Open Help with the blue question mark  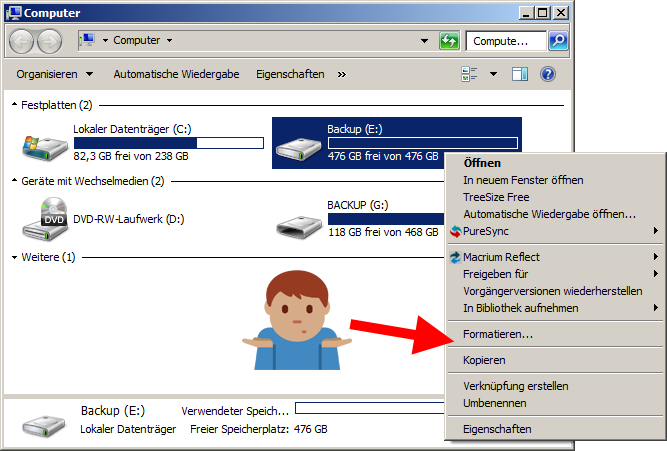(x=547, y=74)
